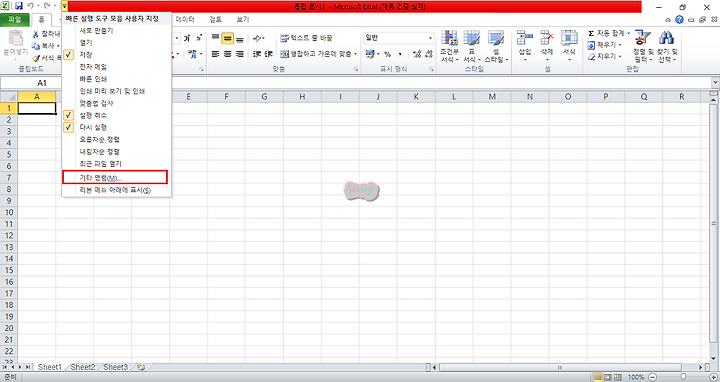Decrease decimal places icon
The image size is (720, 382).
[x=429, y=54]
